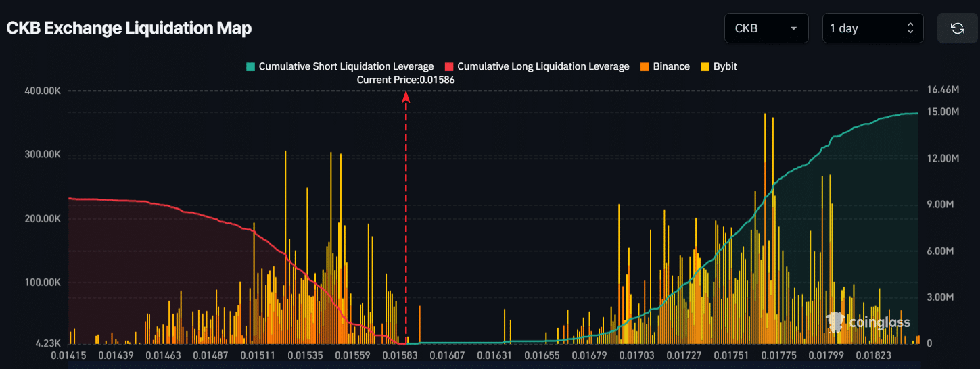Viewport: 980px width, 369px height.
Task: Click the 16.46M right axis label
Action: 943,89
